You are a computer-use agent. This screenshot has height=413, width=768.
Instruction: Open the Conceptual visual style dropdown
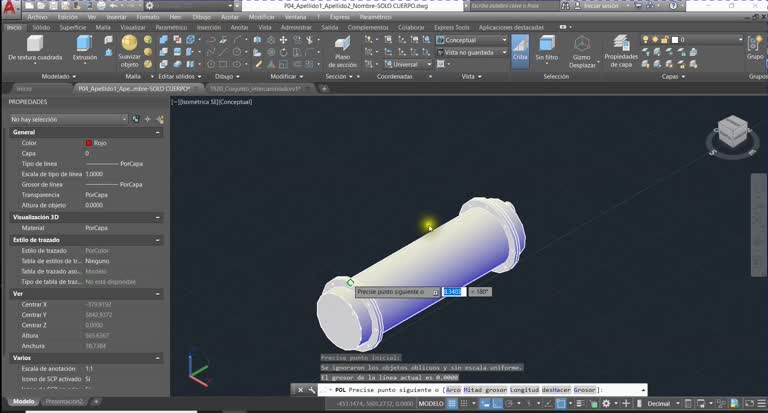point(472,40)
